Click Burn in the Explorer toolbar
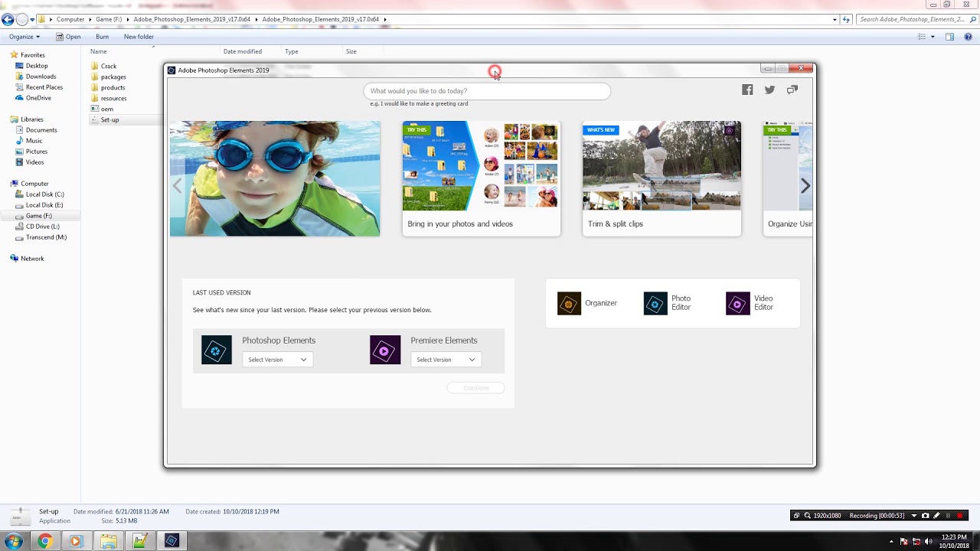This screenshot has width=980, height=551. coord(102,37)
